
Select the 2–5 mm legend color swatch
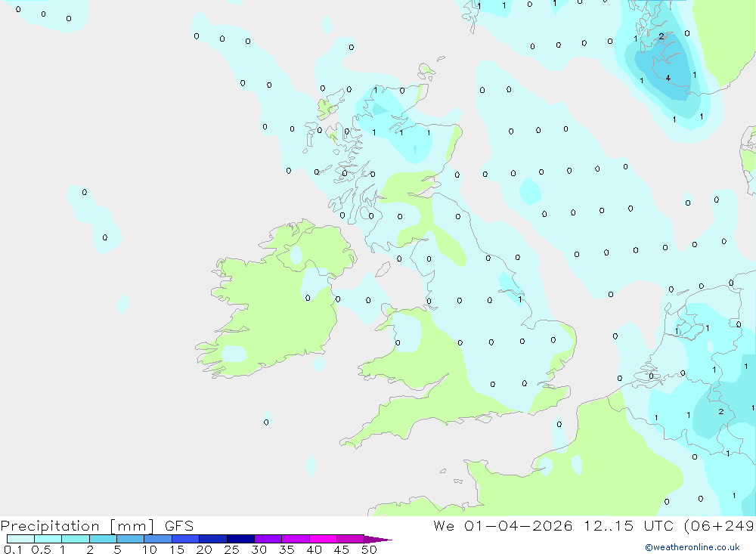(x=103, y=539)
